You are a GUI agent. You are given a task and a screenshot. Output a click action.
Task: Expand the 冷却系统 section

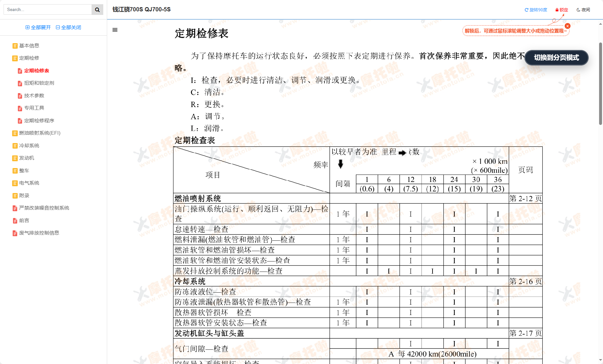[30, 145]
